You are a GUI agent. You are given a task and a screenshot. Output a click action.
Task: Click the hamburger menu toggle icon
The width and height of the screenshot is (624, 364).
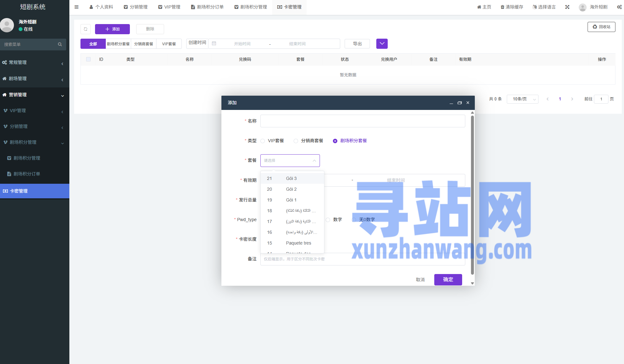(x=76, y=7)
